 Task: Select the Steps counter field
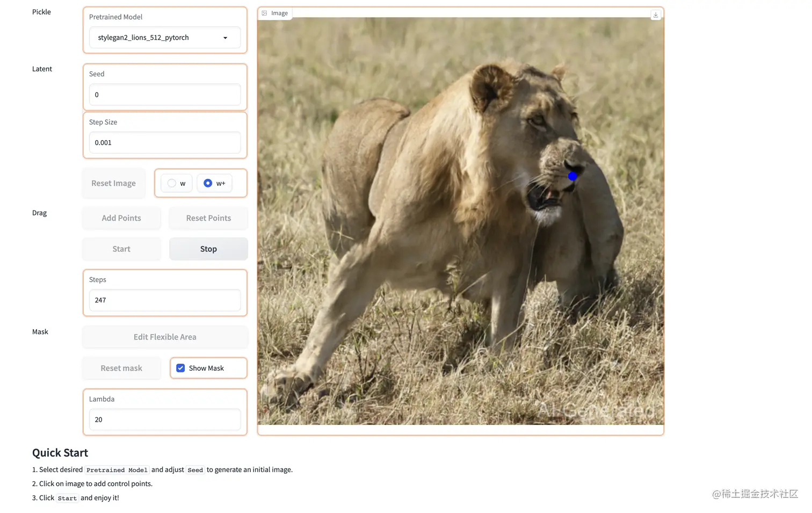click(165, 300)
